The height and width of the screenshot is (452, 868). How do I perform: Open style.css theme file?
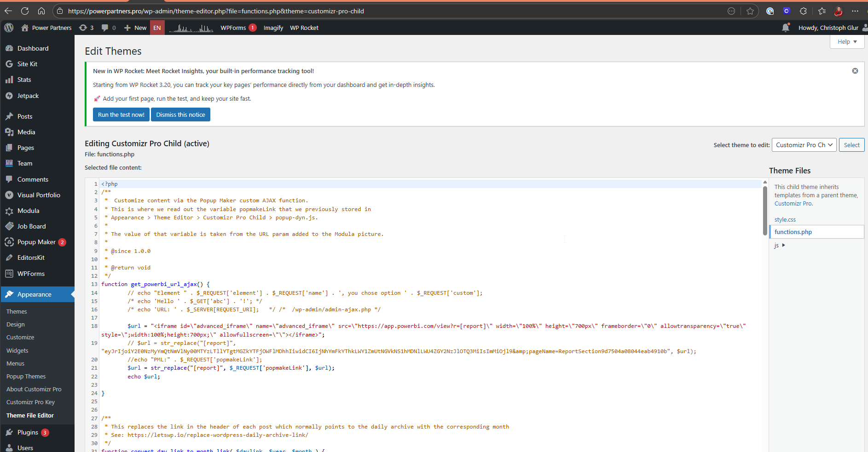tap(785, 219)
